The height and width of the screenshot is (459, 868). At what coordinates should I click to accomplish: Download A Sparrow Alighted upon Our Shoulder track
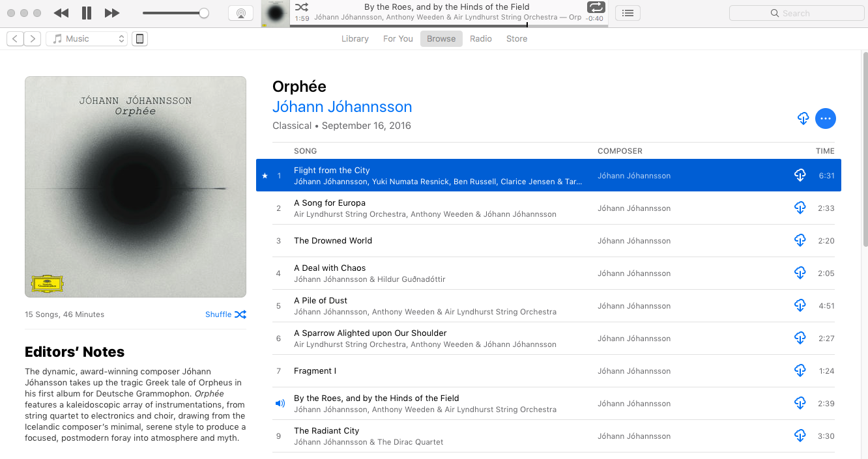[800, 338]
